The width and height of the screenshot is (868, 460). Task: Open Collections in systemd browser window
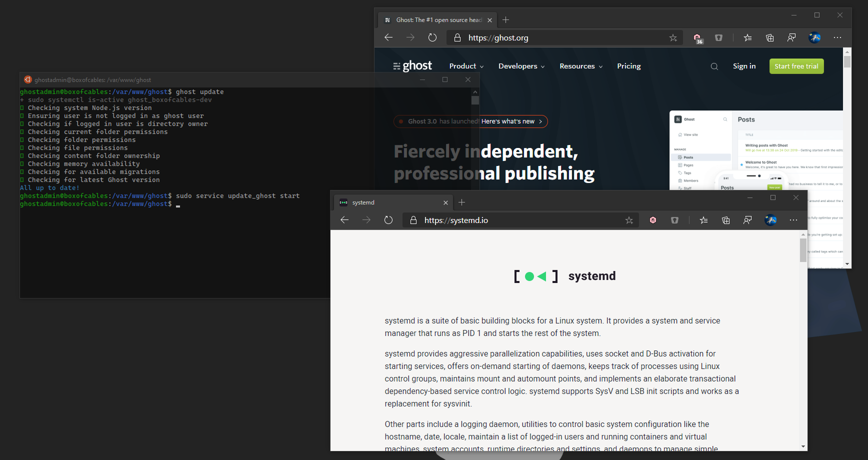coord(725,220)
